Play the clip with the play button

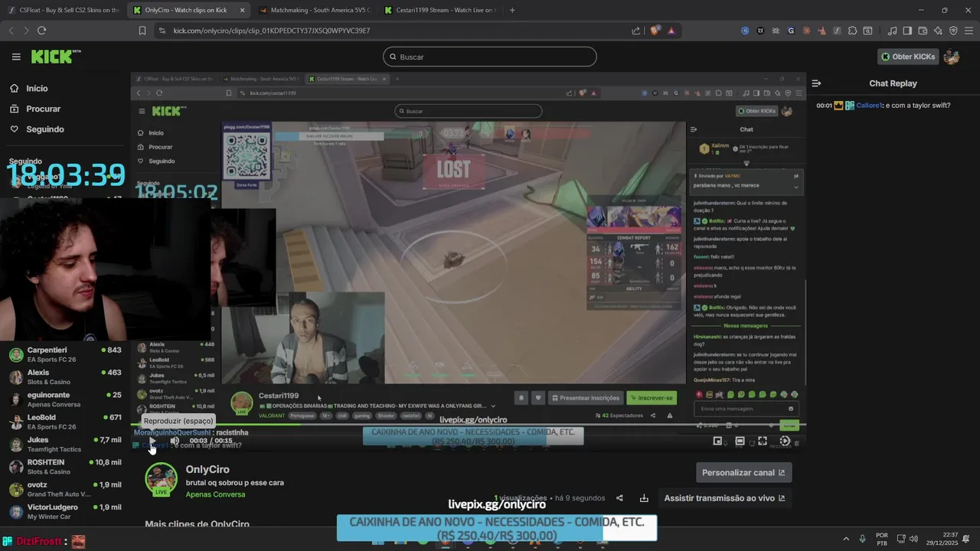(152, 442)
